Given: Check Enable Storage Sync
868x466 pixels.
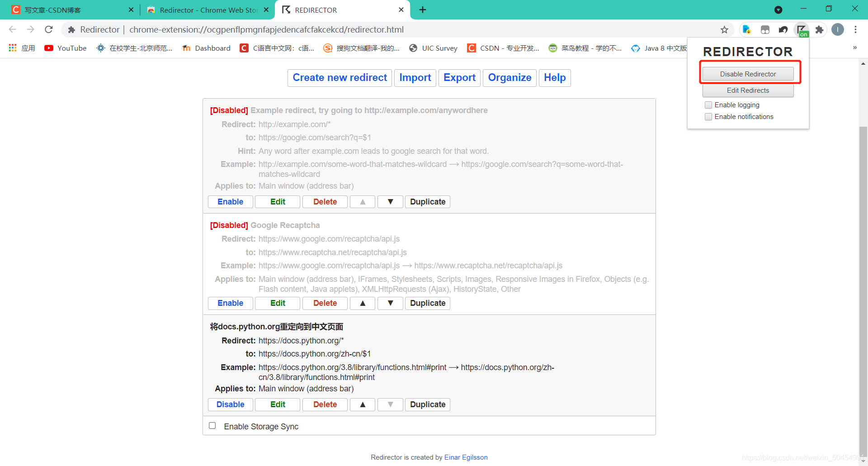Looking at the screenshot, I should coord(212,426).
